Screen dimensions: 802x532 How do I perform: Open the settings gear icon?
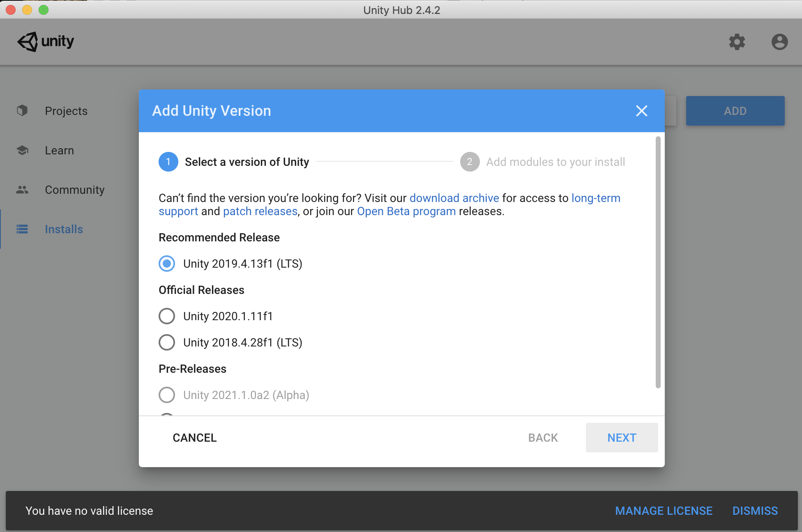[737, 42]
